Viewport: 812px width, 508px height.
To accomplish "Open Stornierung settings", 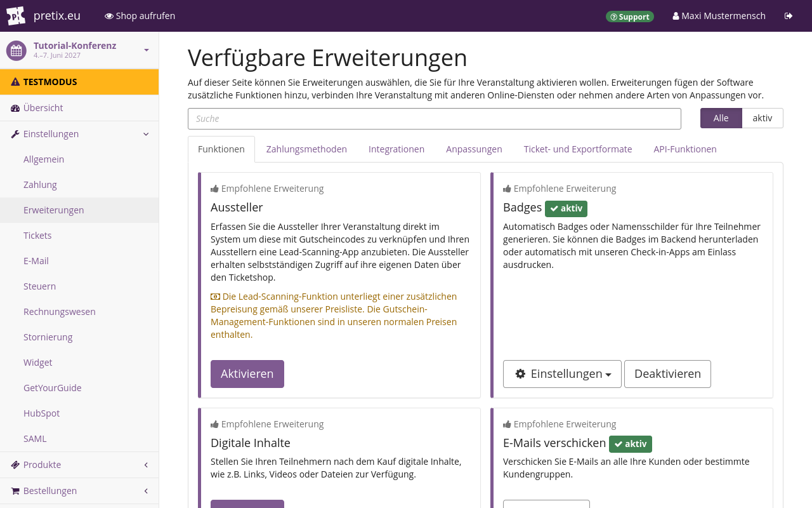I will (x=79, y=337).
